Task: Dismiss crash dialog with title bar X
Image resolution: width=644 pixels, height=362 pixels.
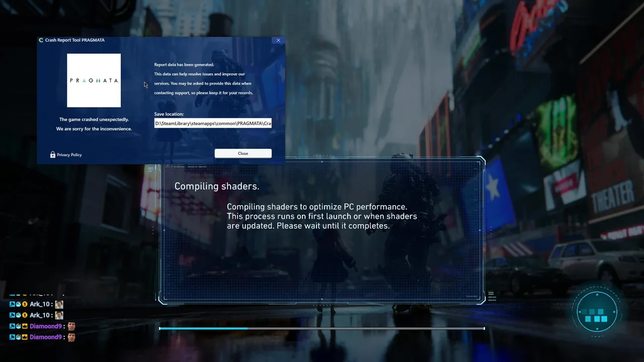Action: click(x=278, y=40)
